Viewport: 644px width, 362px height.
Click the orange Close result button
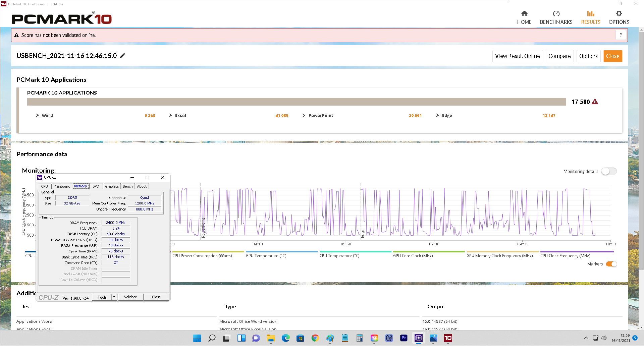(613, 56)
